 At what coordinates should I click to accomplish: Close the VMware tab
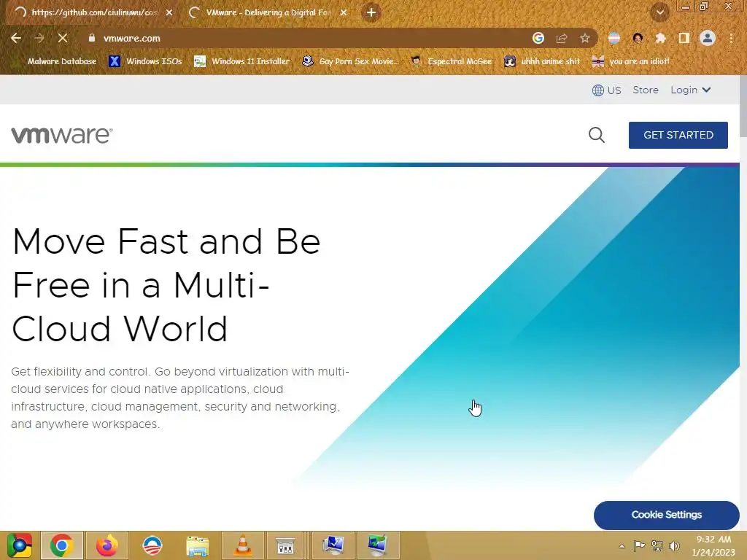click(344, 12)
